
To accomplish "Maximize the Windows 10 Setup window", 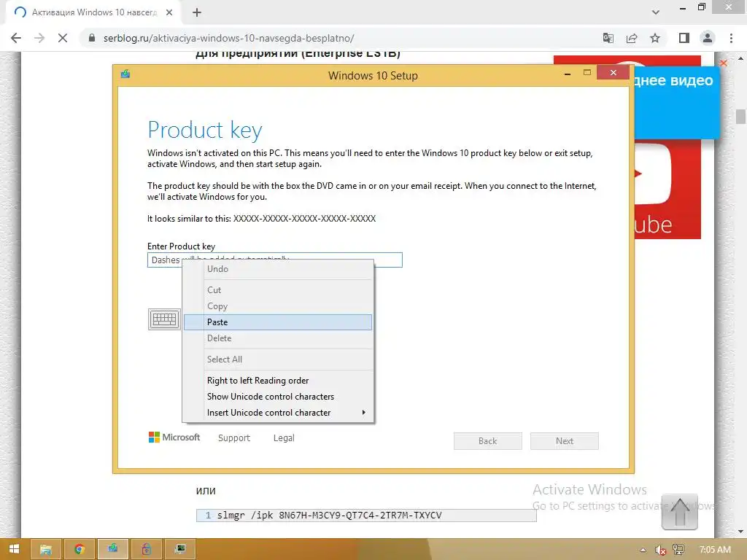I will (x=587, y=72).
